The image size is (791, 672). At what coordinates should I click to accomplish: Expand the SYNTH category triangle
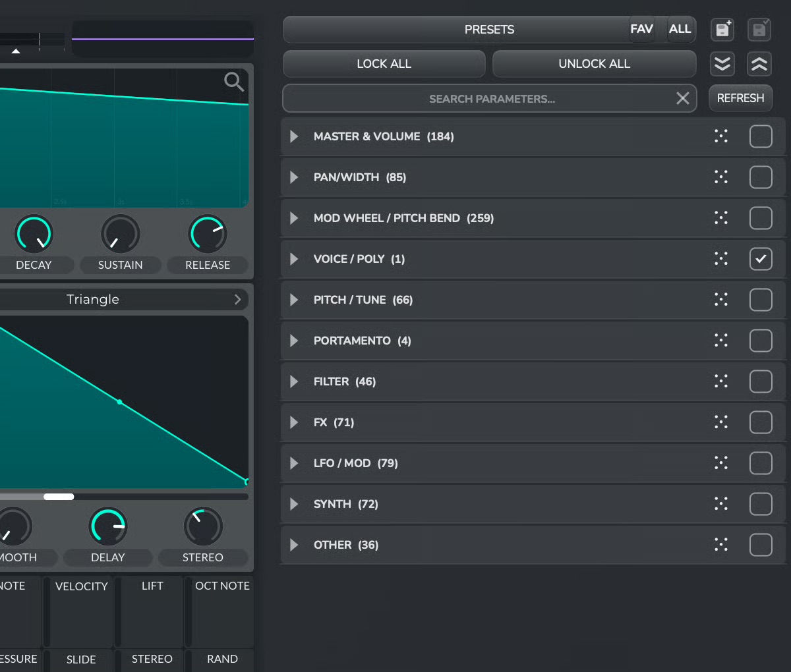[x=294, y=504]
